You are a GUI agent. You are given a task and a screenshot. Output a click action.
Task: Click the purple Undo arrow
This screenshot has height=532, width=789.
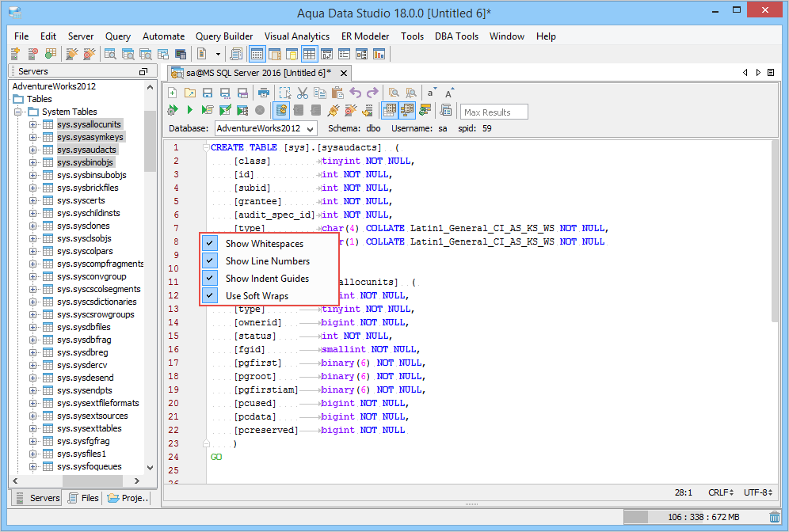(x=356, y=93)
